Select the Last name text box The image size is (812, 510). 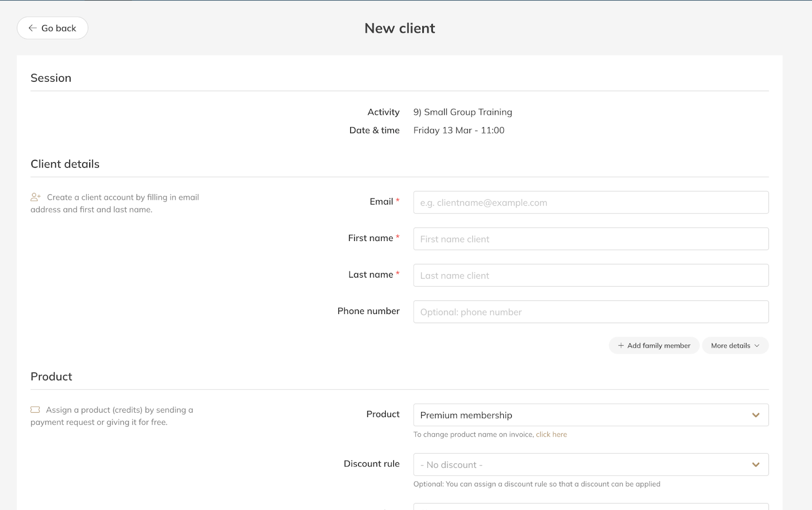tap(591, 276)
